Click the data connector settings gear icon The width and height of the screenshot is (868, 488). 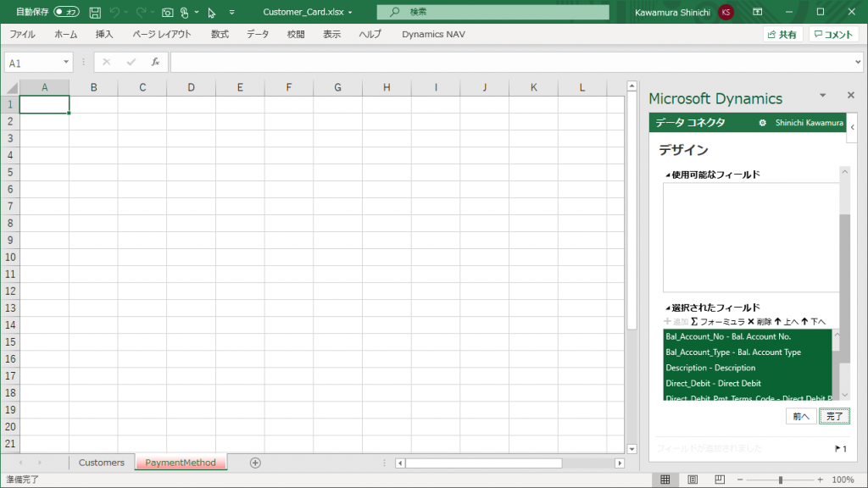coord(762,123)
